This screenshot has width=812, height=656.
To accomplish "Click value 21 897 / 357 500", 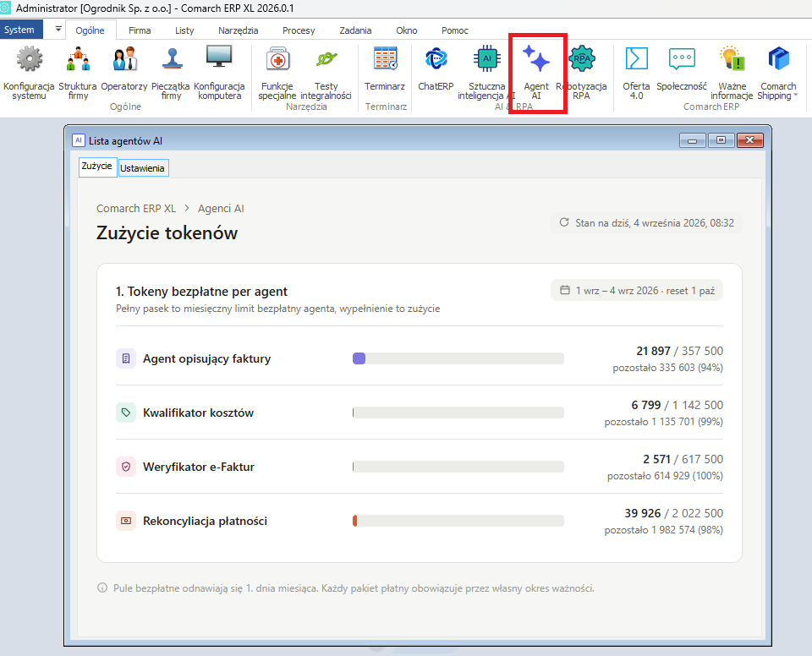I will point(679,351).
